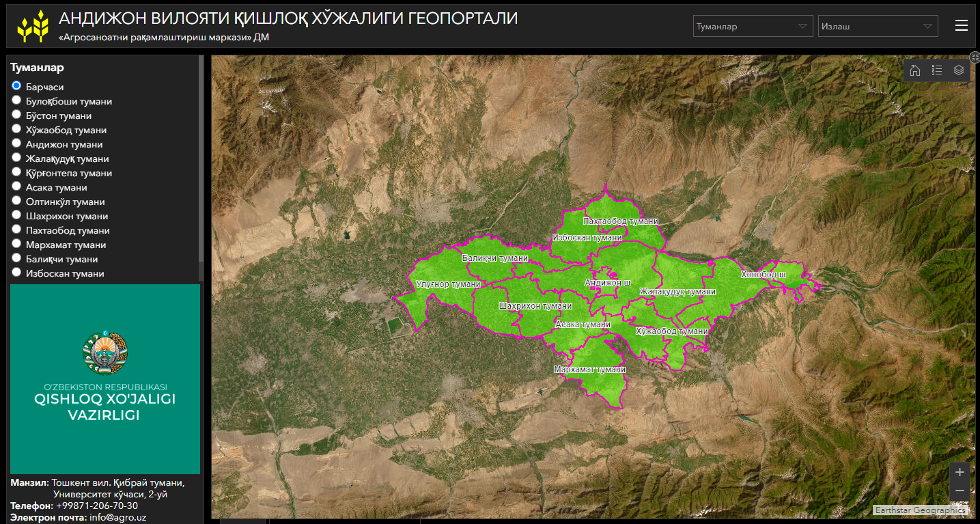
Task: Click the Андижон ш label on map
Action: pyautogui.click(x=607, y=283)
